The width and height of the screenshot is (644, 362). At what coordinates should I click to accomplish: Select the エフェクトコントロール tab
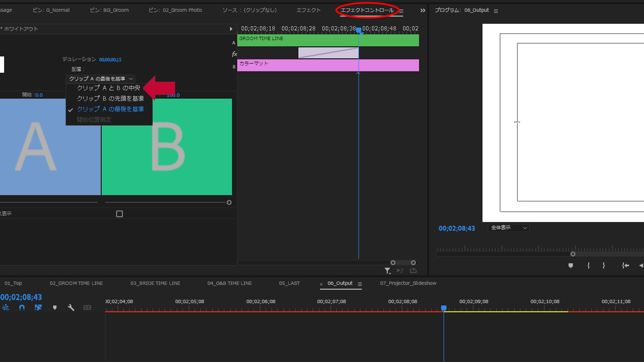tap(367, 10)
